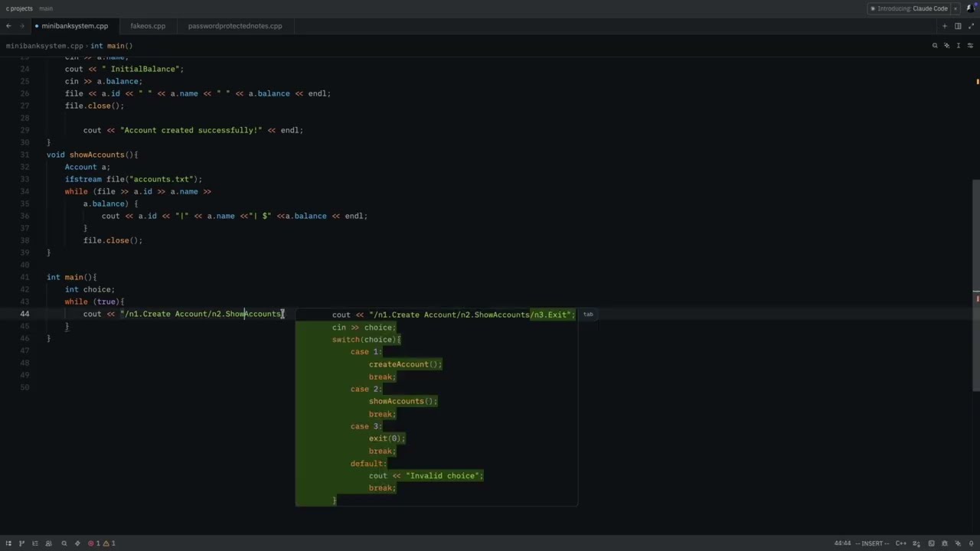Toggle the outline panel icon
Screen dimensions: 980x551
click(35, 543)
